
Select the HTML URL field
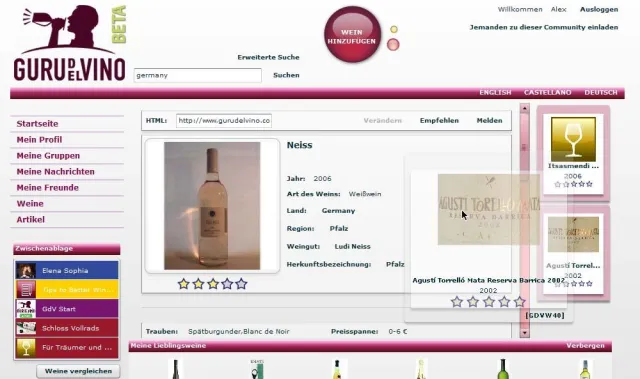(x=224, y=121)
